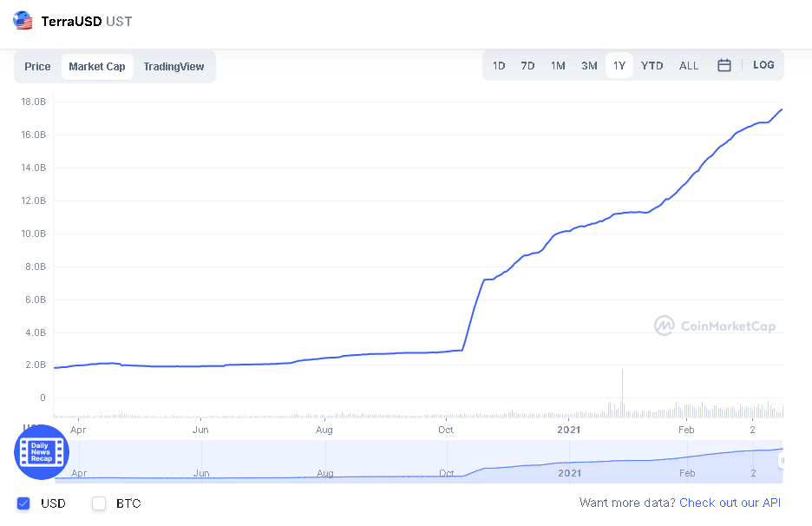
Task: Select the 1Y time range
Action: coord(619,66)
